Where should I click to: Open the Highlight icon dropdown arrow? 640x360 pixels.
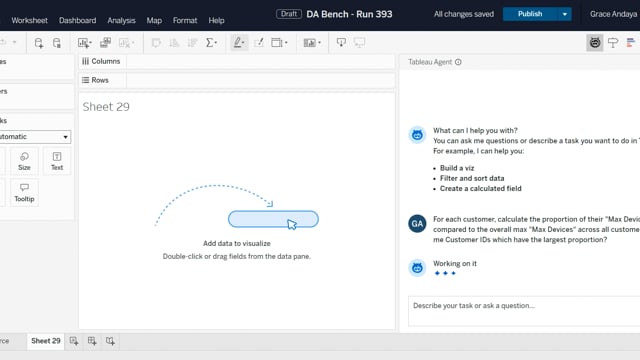244,43
